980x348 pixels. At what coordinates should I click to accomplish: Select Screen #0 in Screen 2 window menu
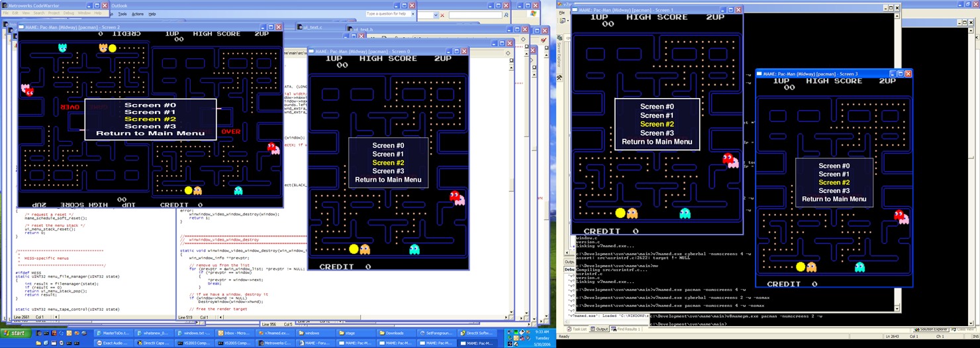(150, 105)
